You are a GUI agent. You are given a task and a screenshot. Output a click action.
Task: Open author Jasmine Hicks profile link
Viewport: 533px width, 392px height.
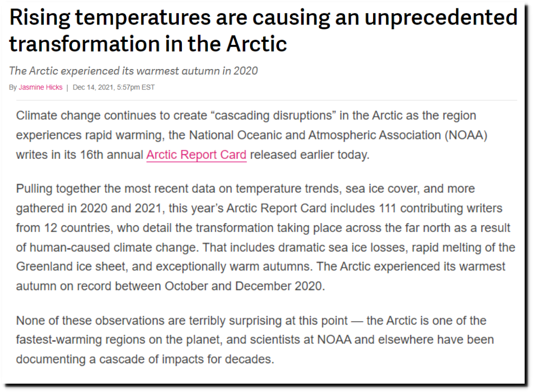click(x=40, y=87)
